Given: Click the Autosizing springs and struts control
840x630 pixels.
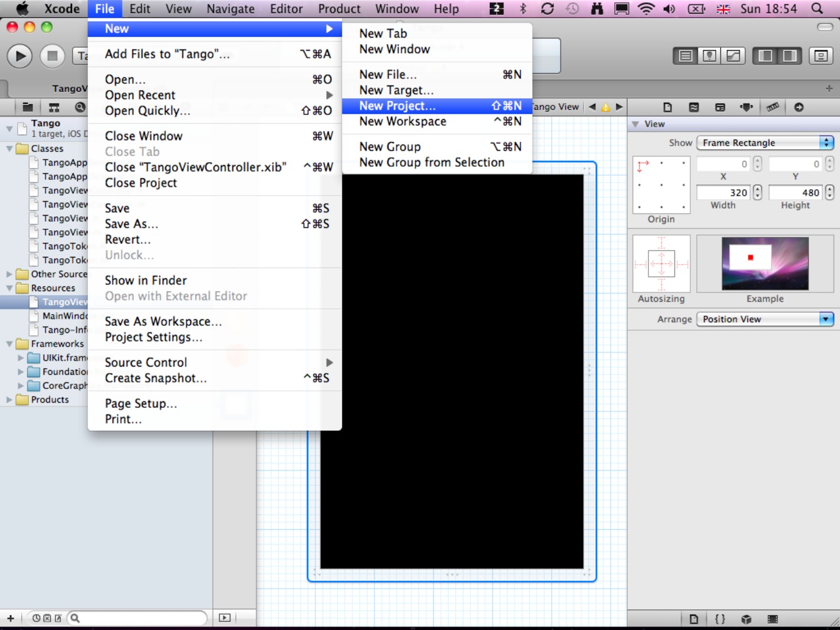Looking at the screenshot, I should [661, 263].
